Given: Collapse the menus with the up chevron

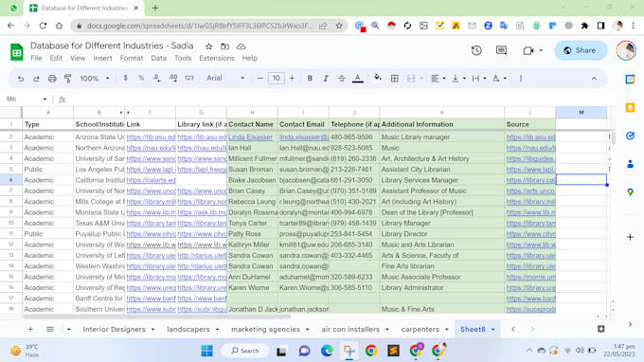Looking at the screenshot, I should [x=594, y=79].
